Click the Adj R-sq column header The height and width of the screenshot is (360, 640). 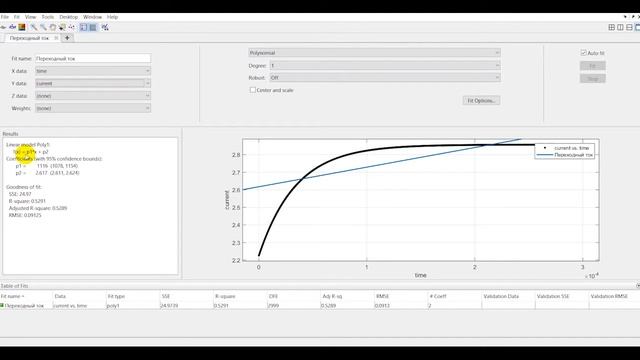point(348,296)
